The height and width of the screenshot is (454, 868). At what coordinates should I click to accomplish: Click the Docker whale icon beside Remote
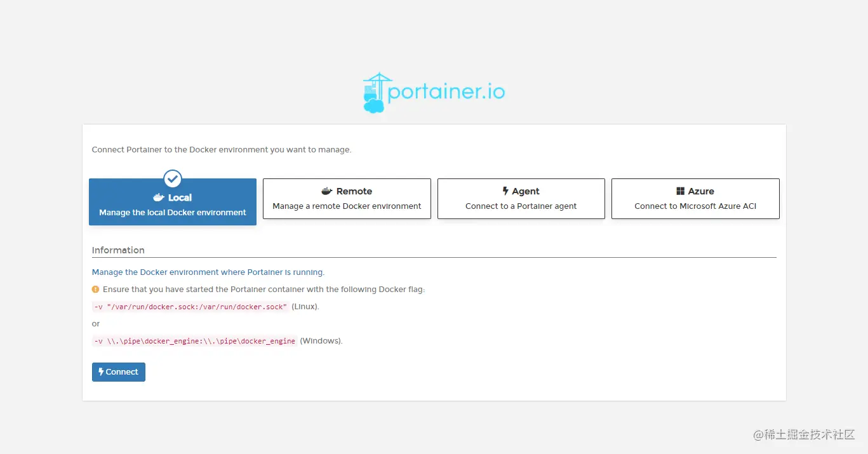point(327,191)
